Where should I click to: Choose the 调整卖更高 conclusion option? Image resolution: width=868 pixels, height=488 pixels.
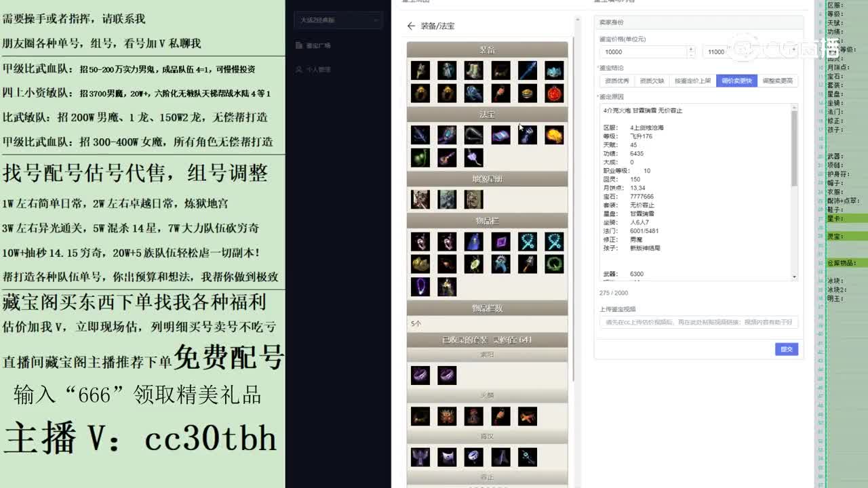(778, 81)
